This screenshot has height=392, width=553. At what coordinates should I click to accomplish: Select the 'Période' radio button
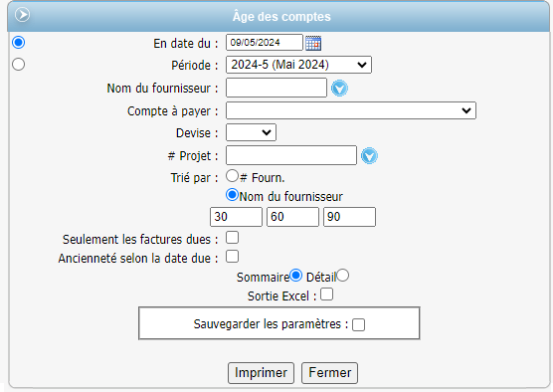click(x=18, y=65)
